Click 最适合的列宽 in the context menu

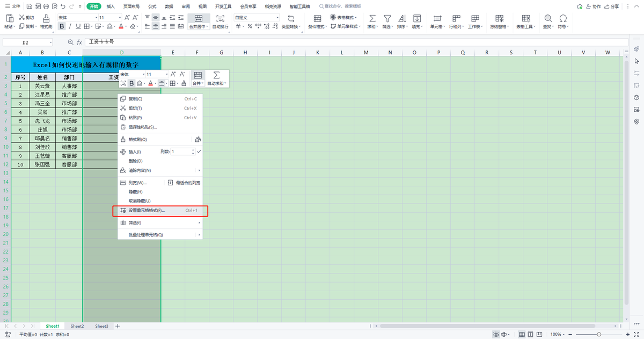tap(184, 183)
